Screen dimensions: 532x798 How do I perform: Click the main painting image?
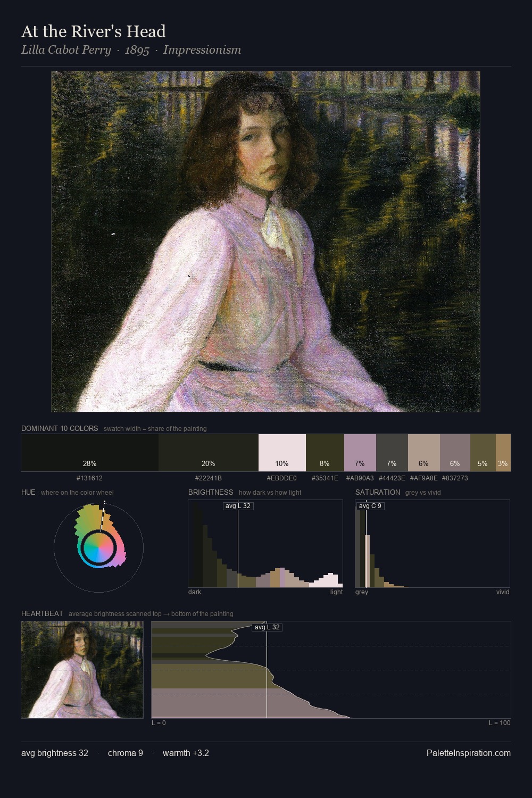pyautogui.click(x=265, y=242)
